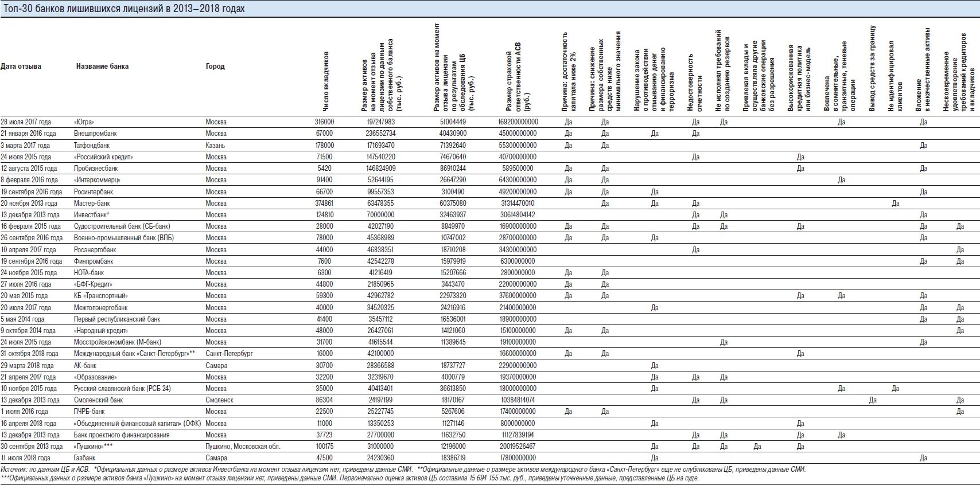Click the bank name 'Финпромбанк'
The image size is (980, 485).
point(94,261)
